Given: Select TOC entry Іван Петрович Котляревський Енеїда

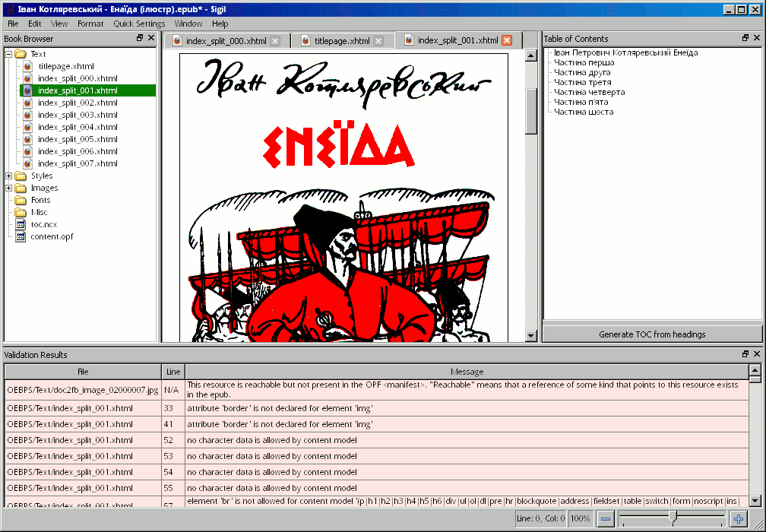Looking at the screenshot, I should pos(626,52).
